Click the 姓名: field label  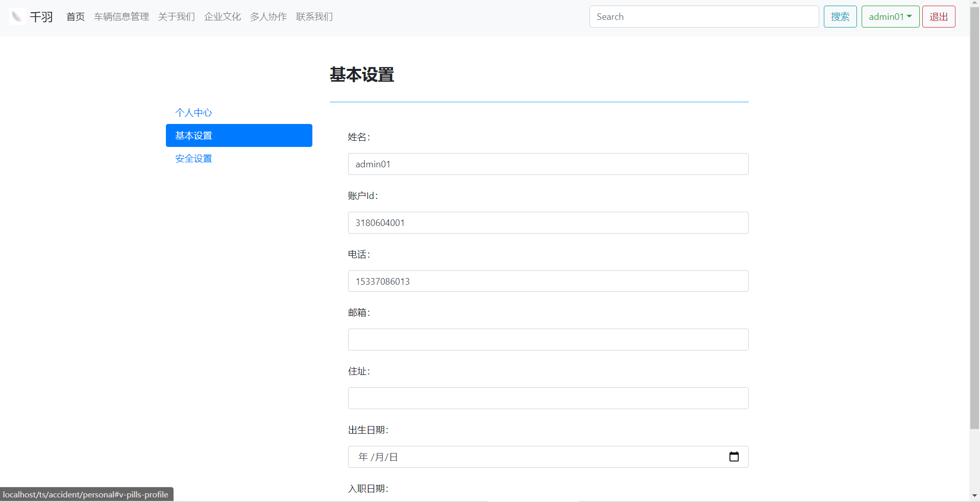(x=359, y=137)
